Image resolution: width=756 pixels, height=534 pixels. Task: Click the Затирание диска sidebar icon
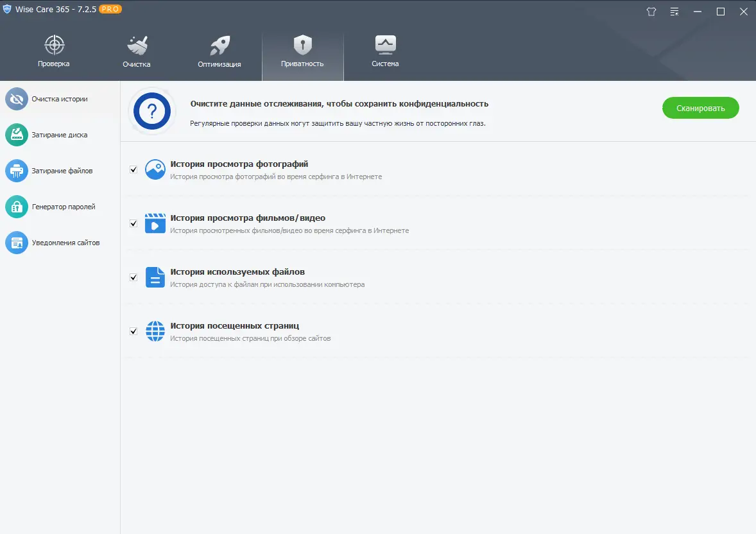[x=17, y=135]
